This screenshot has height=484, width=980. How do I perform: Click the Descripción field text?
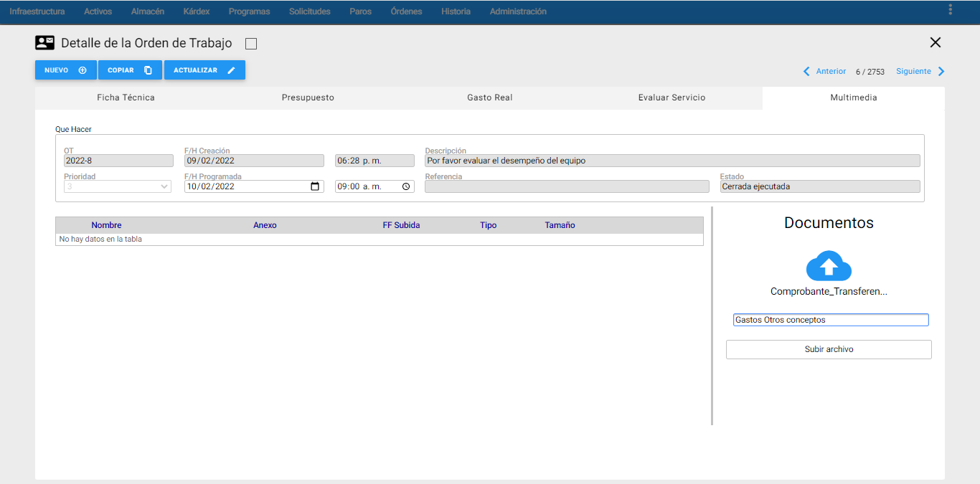point(672,161)
